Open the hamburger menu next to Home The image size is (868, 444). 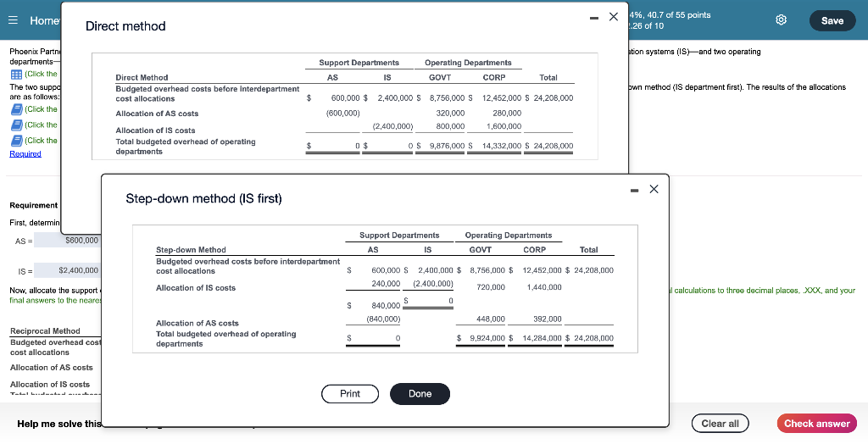[x=14, y=20]
